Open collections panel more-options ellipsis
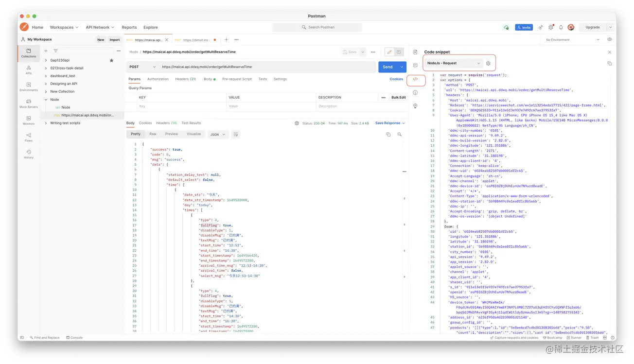 pos(118,51)
